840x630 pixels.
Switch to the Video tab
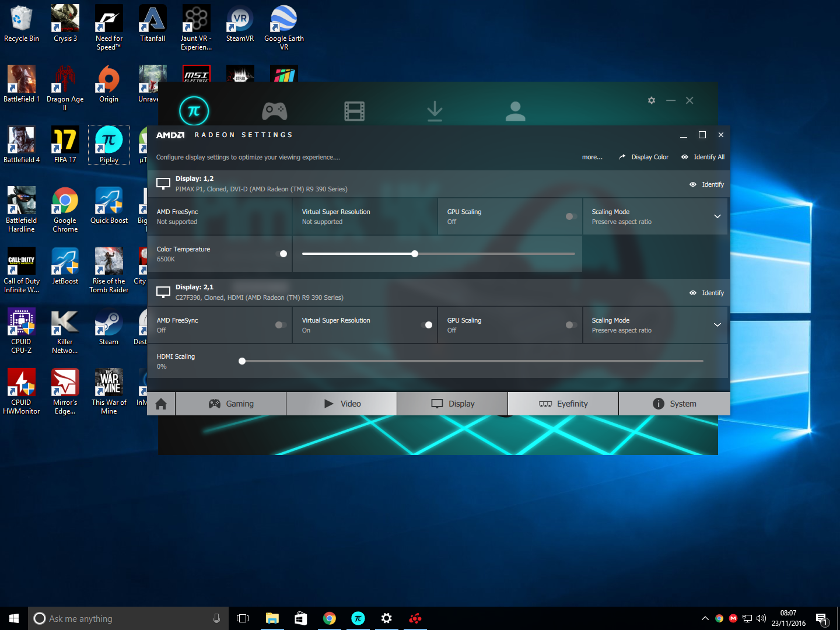342,404
